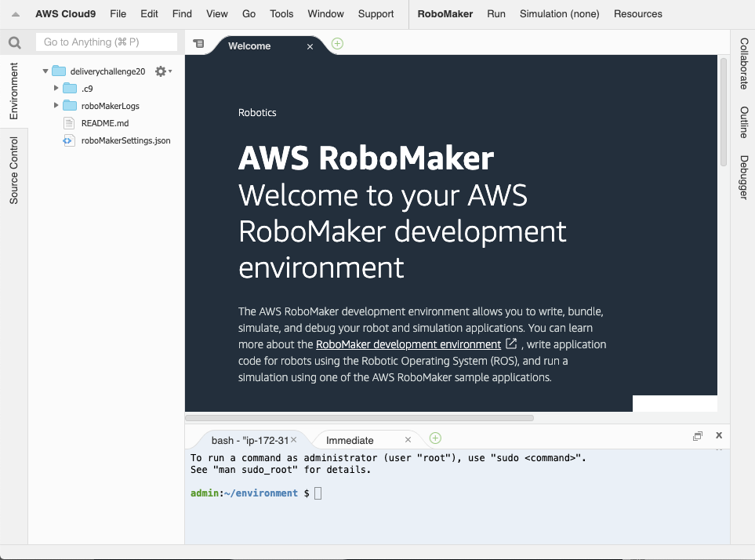The image size is (755, 560).
Task: Close the bash terminal tab
Action: (294, 440)
